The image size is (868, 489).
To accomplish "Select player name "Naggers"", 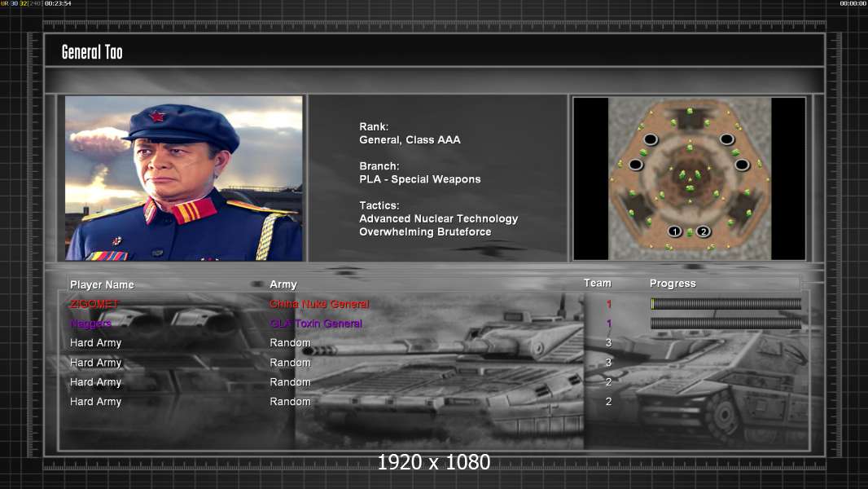I will click(90, 324).
